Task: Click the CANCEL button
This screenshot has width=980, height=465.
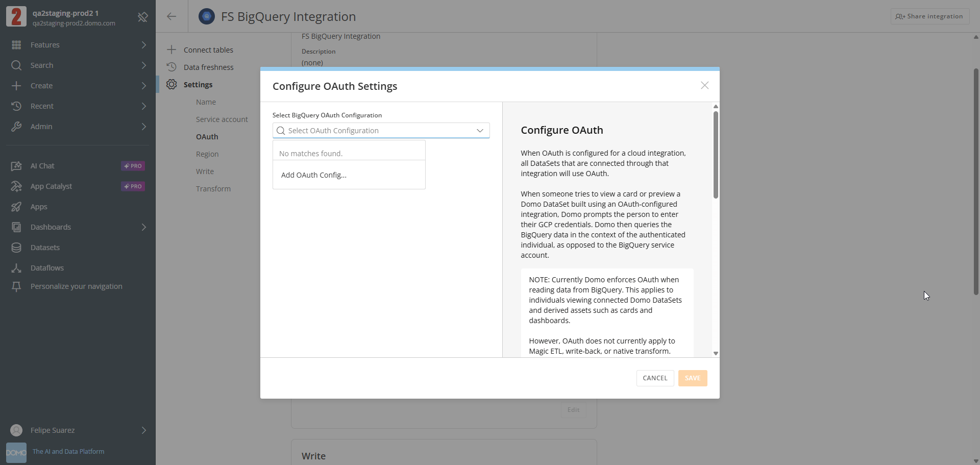Action: (x=655, y=378)
